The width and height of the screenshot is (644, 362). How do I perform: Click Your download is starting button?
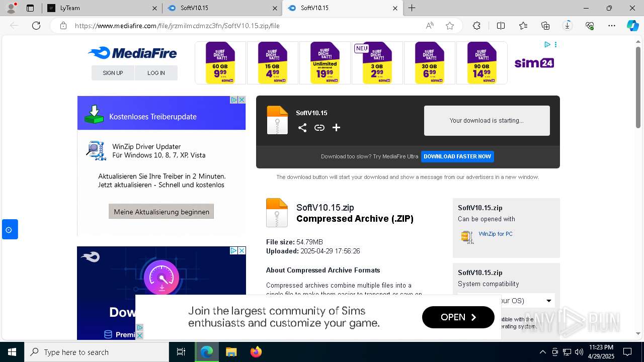pyautogui.click(x=487, y=121)
